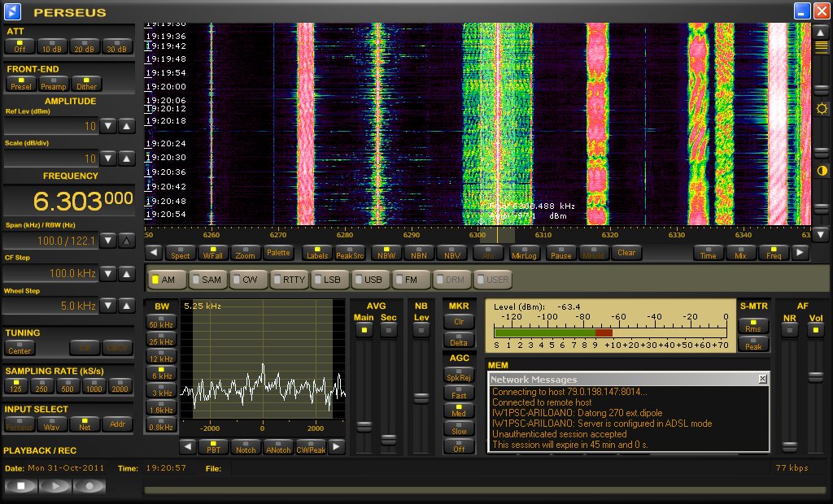This screenshot has width=833, height=504.
Task: Switch demodulation mode to USB
Action: point(370,280)
